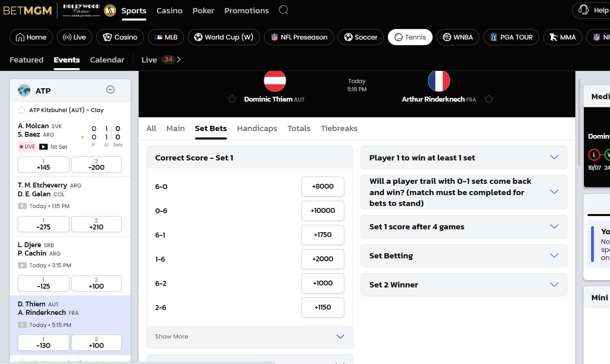This screenshot has height=364, width=610.
Task: Go to Home sports pill
Action: tap(31, 37)
